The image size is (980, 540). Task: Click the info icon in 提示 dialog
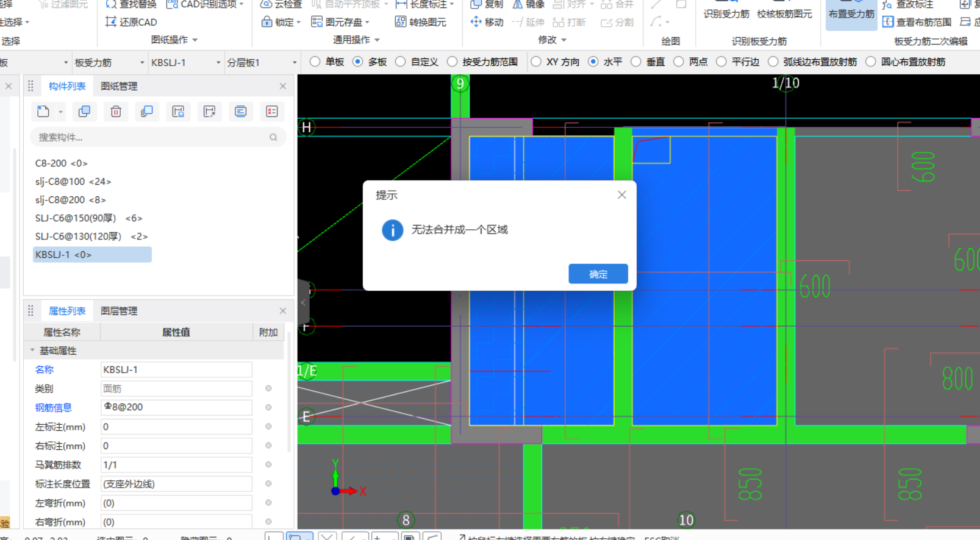[x=393, y=230]
